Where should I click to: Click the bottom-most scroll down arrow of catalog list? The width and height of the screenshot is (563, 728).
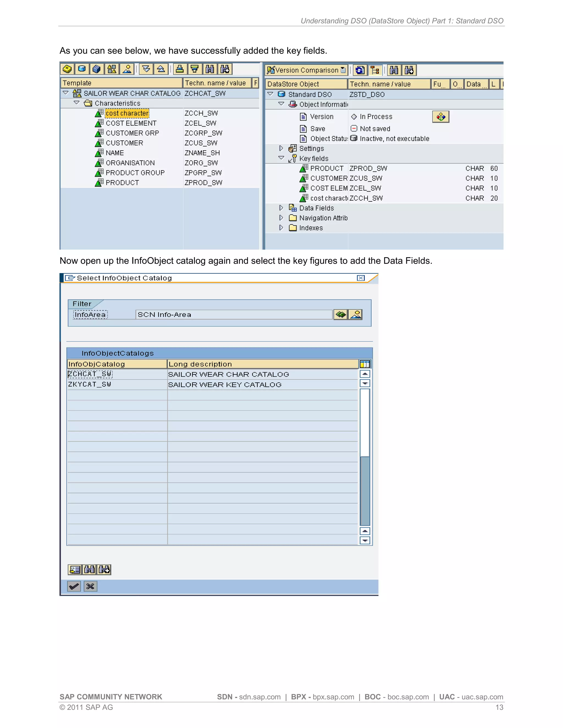pos(365,541)
